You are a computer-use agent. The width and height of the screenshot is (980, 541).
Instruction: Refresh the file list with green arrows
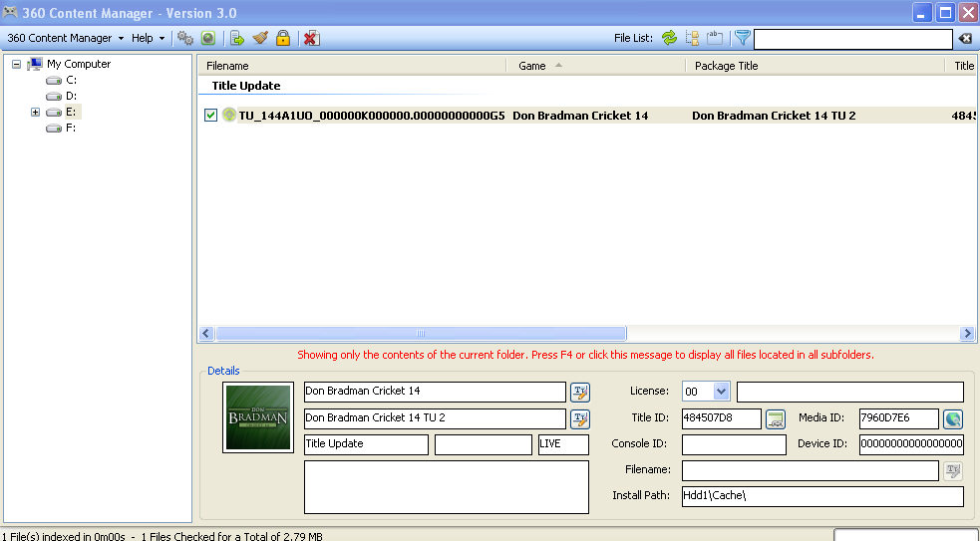pos(669,38)
